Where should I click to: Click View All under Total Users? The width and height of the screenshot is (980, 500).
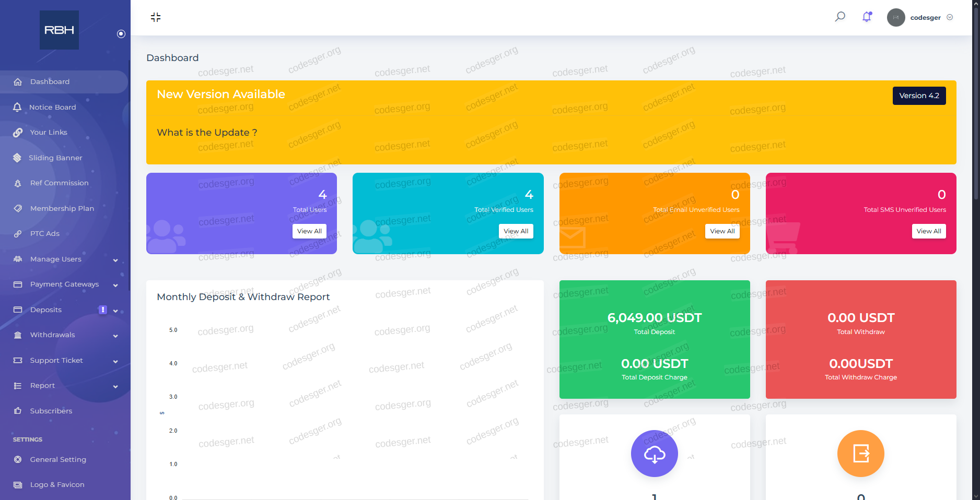tap(309, 231)
